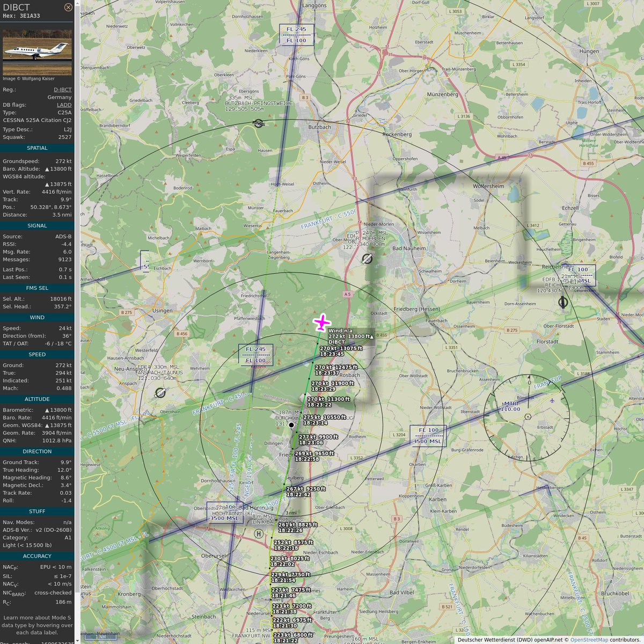
Task: Click the heliport H symbol near Oberursel
Action: (x=259, y=533)
